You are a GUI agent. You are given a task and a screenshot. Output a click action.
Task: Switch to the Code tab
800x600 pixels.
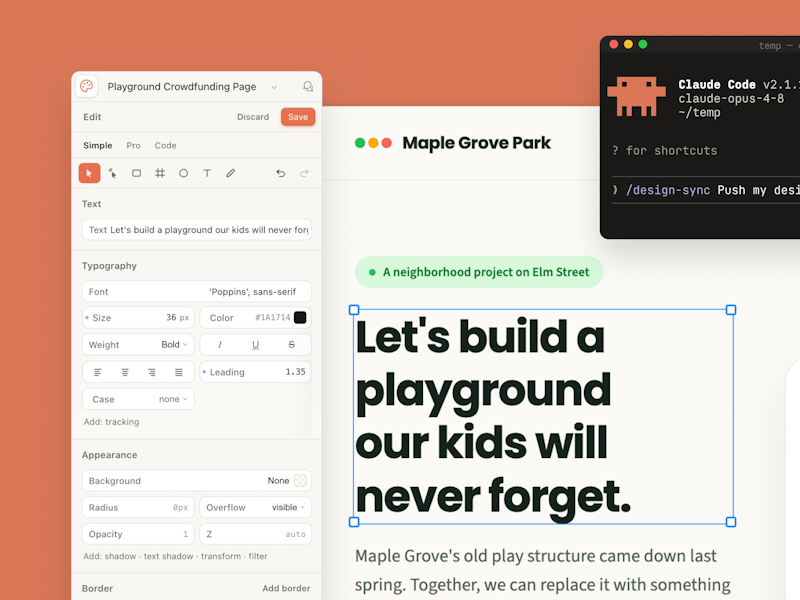[x=165, y=145]
